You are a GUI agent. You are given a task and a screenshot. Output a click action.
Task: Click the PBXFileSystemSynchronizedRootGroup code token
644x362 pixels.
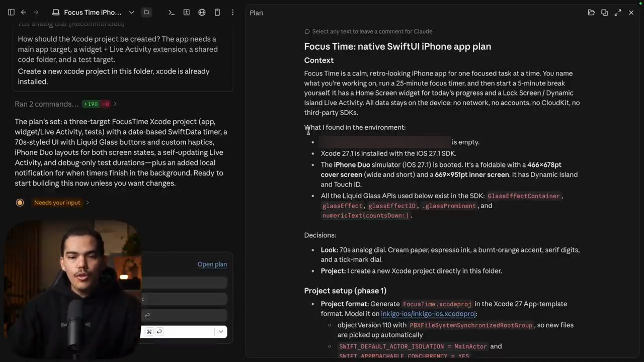(x=471, y=325)
